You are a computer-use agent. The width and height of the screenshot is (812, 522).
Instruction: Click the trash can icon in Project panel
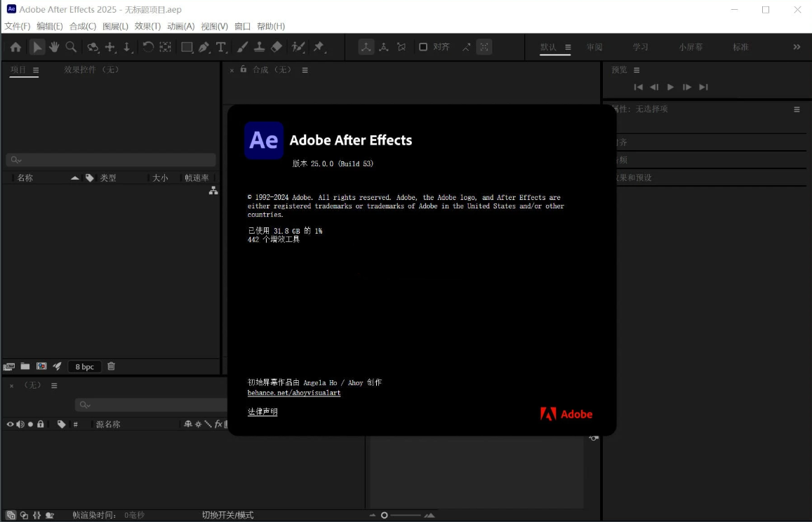click(x=111, y=366)
